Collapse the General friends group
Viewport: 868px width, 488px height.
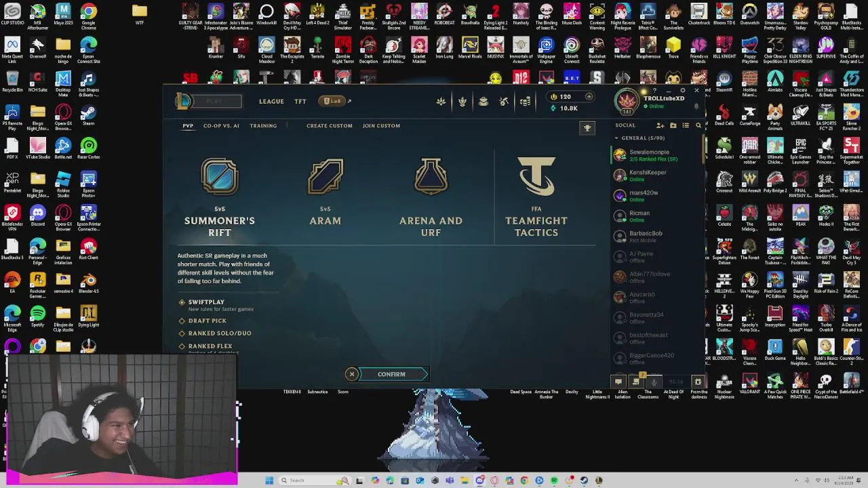[617, 138]
